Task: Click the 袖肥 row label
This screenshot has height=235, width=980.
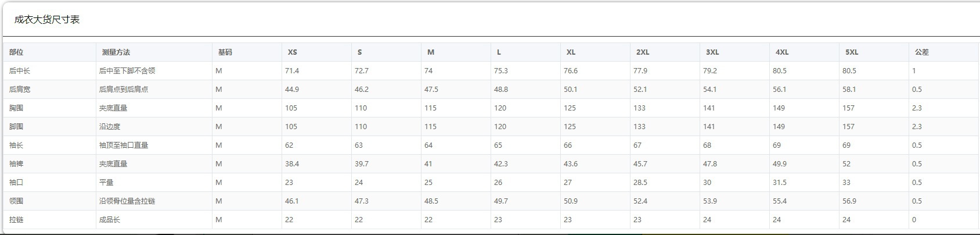Action: [16, 164]
